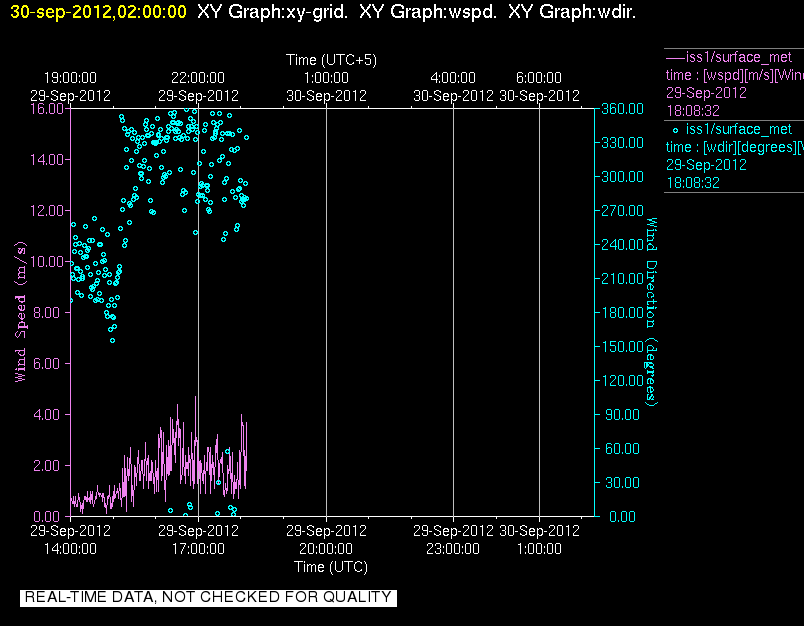Click the bottom axis tick label 23:00:00
Viewport: 804px width, 626px height.
click(453, 549)
